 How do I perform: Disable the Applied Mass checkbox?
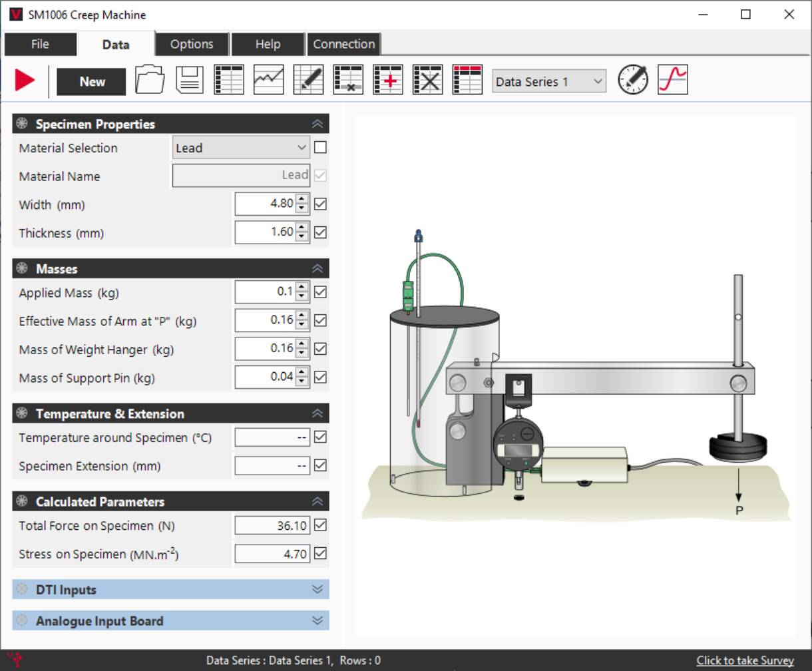click(x=319, y=292)
